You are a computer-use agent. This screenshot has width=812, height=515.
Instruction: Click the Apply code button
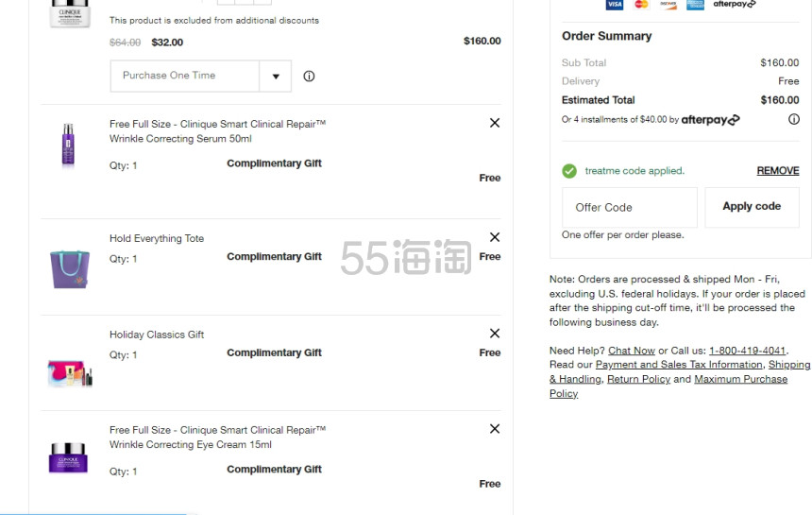(x=752, y=207)
